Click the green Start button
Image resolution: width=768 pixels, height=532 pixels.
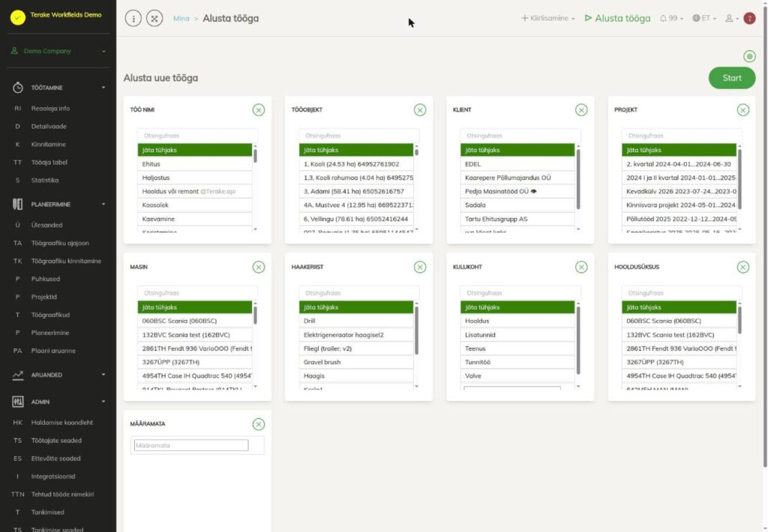click(x=732, y=78)
